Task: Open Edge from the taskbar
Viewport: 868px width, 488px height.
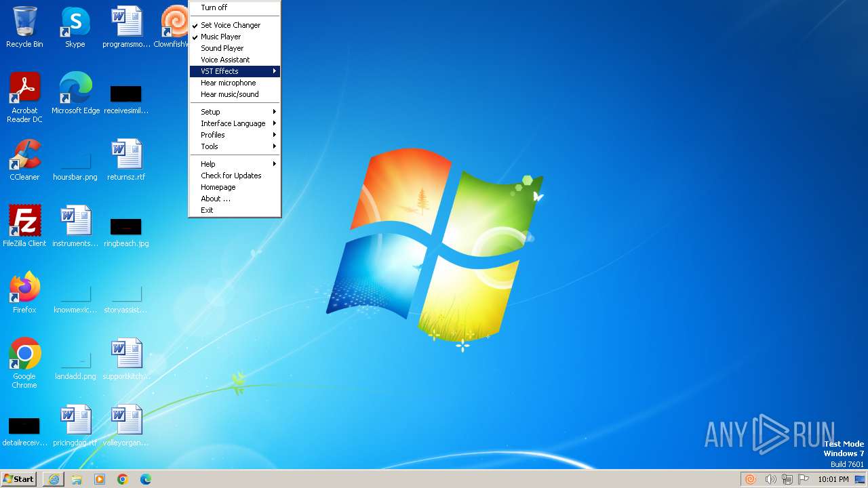Action: tap(146, 479)
